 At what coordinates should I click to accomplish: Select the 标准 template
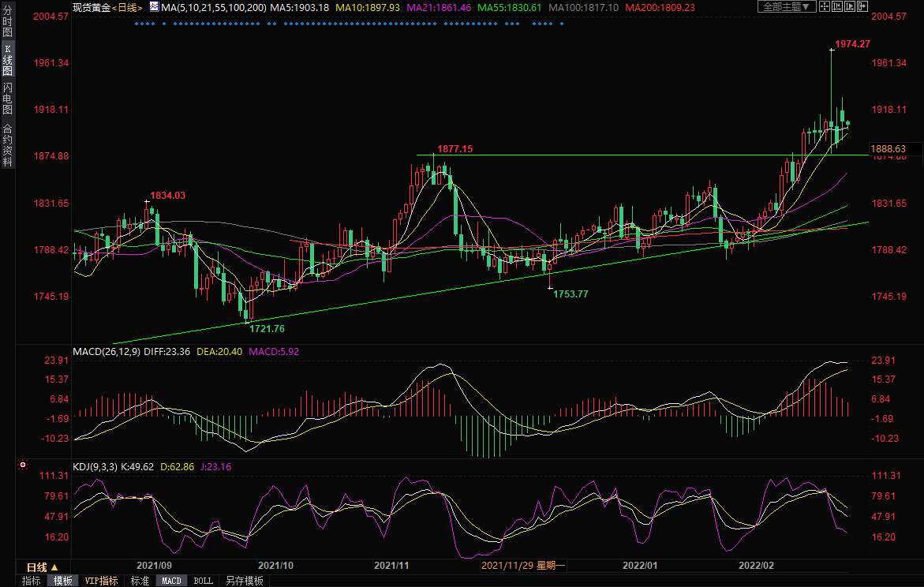(140, 581)
